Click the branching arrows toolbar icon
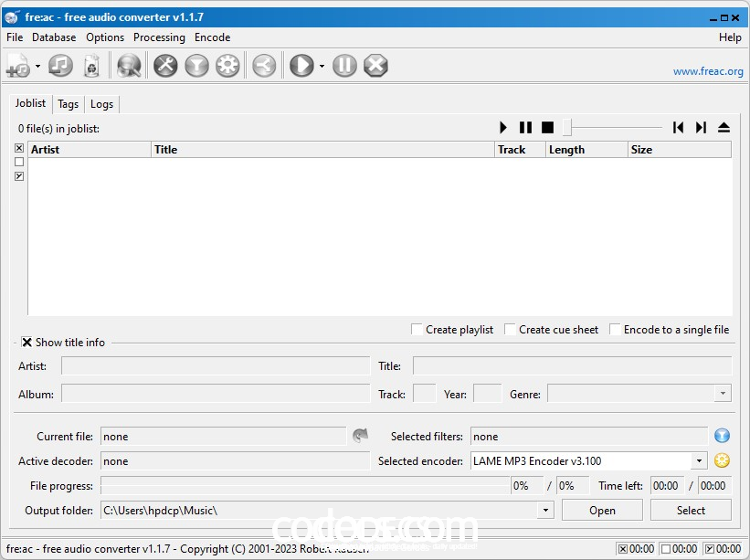The height and width of the screenshot is (560, 750). [x=264, y=66]
